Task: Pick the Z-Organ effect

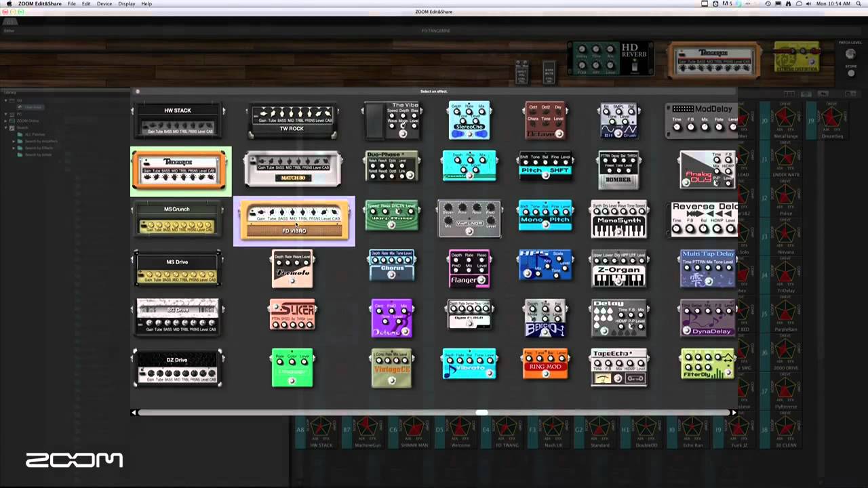Action: click(x=618, y=268)
